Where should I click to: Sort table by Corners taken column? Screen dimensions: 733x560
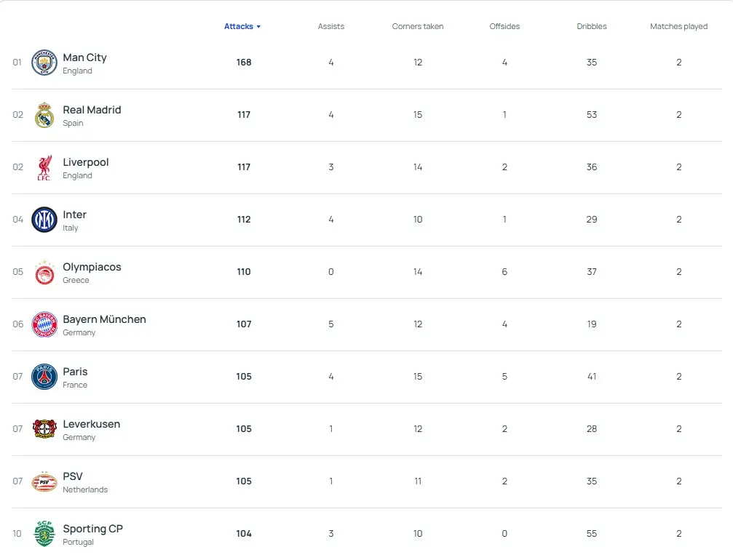coord(417,26)
